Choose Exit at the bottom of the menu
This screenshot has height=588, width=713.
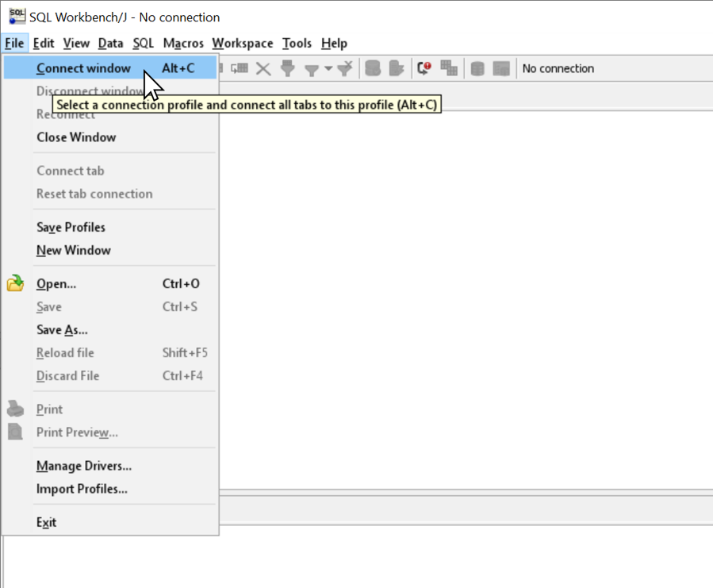click(46, 522)
